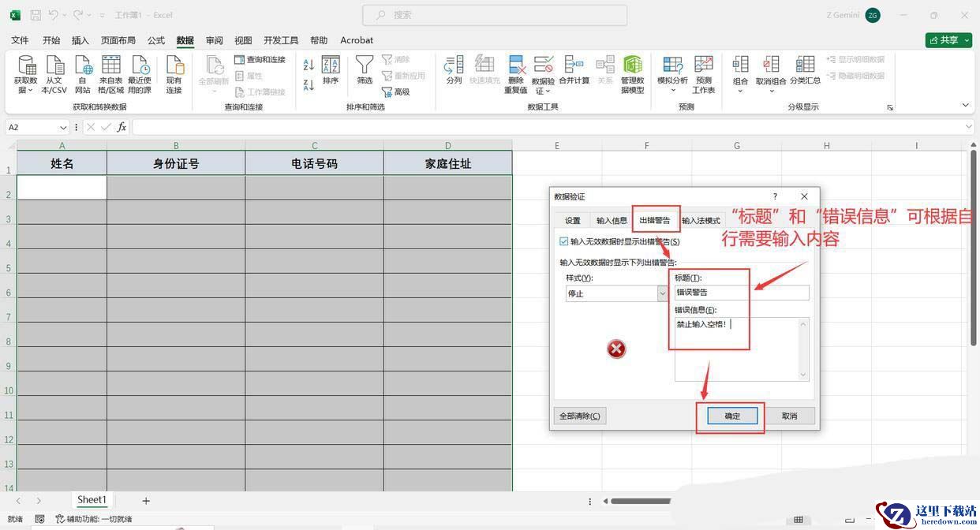Open 管理数据模型 (Manage Data Model) icon
980x530 pixels.
tap(633, 75)
